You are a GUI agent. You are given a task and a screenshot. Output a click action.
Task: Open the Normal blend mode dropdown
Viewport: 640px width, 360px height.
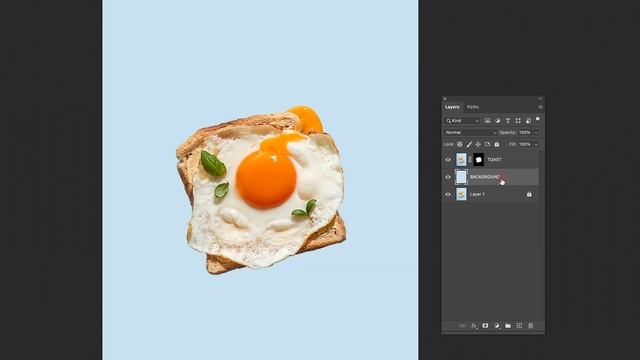[x=470, y=133]
